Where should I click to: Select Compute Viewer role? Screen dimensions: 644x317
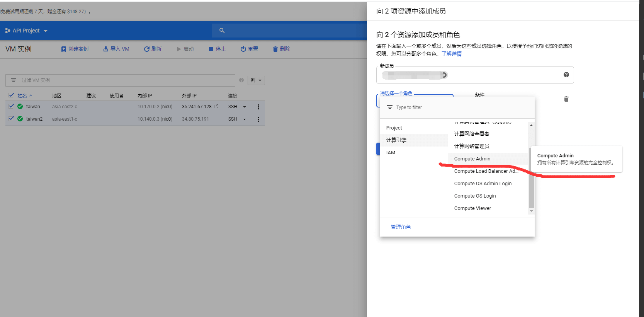[x=472, y=208]
